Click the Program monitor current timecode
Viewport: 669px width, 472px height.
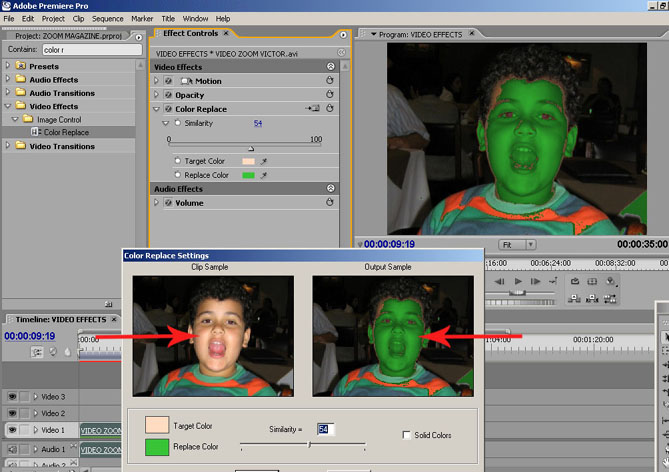click(x=389, y=243)
